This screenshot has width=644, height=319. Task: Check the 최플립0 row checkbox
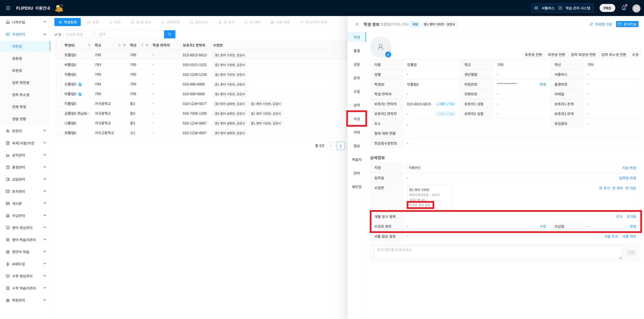click(x=59, y=133)
